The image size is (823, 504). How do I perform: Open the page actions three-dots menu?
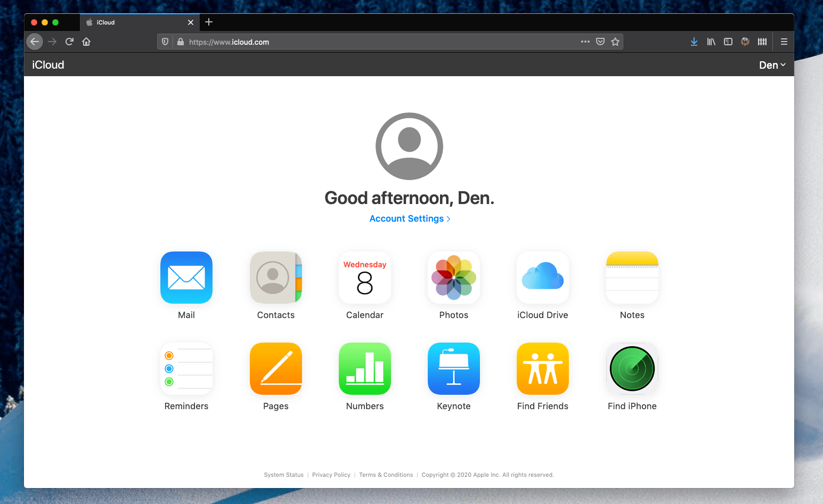click(585, 42)
